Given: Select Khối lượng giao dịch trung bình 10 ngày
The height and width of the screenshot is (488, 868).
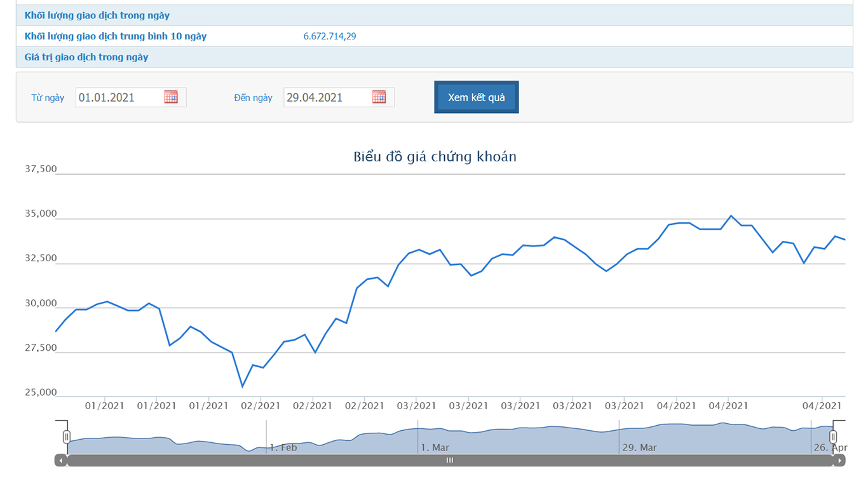Looking at the screenshot, I should [x=116, y=36].
